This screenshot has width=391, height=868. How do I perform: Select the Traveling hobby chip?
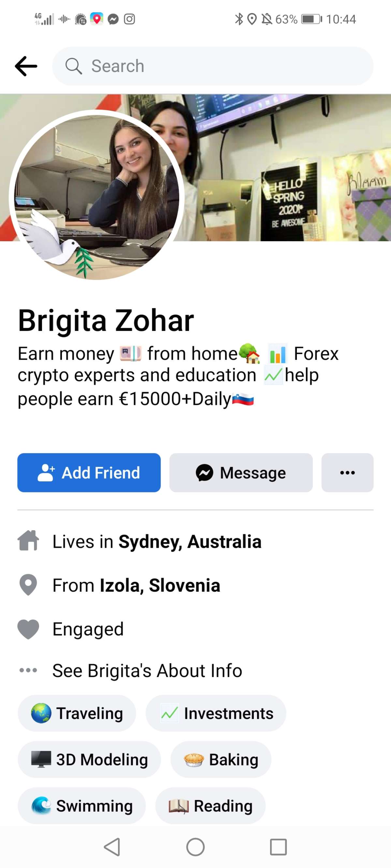(77, 713)
